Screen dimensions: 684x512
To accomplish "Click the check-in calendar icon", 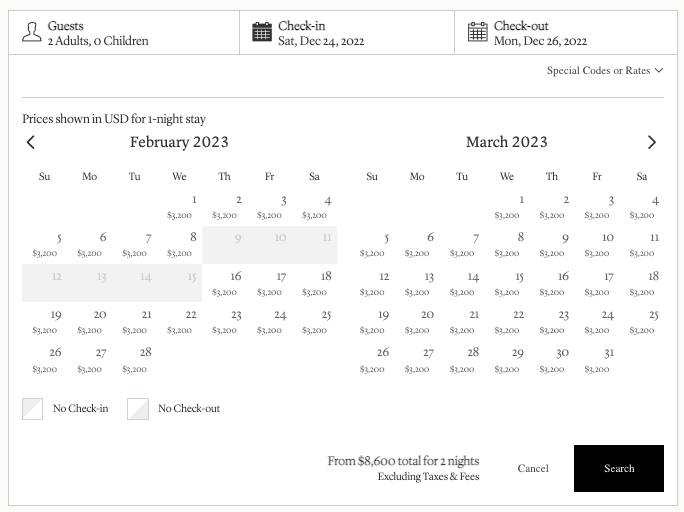I will click(262, 33).
